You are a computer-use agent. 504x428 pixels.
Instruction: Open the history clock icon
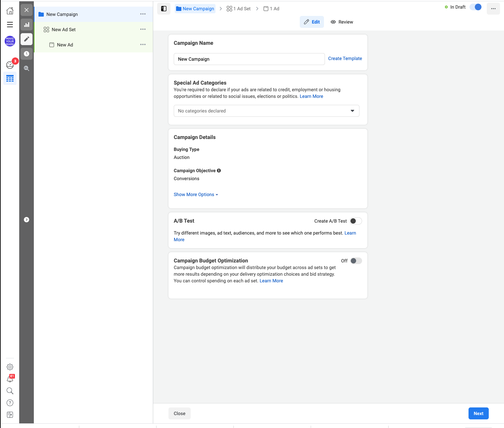[x=27, y=54]
